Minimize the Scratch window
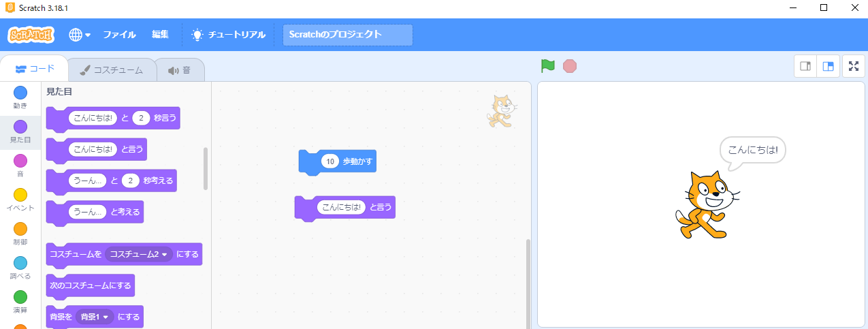The width and height of the screenshot is (868, 329). coord(792,8)
